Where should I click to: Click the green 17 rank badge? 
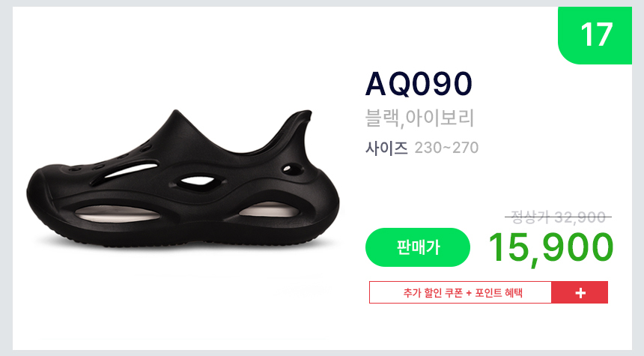tap(595, 35)
